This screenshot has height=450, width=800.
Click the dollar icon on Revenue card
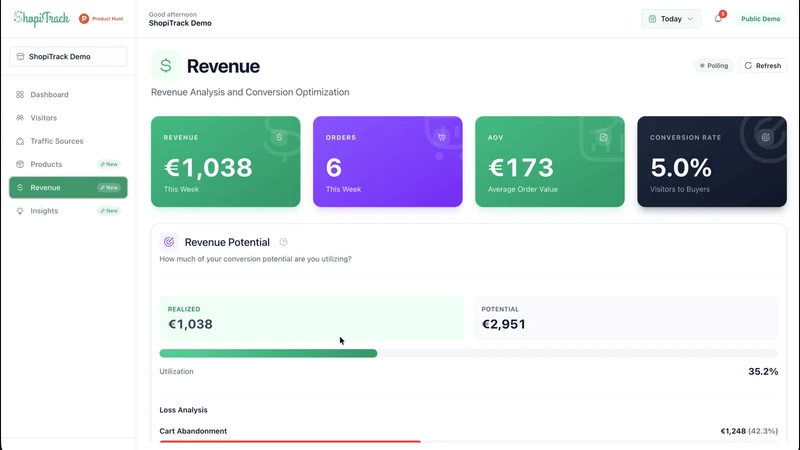pyautogui.click(x=279, y=137)
